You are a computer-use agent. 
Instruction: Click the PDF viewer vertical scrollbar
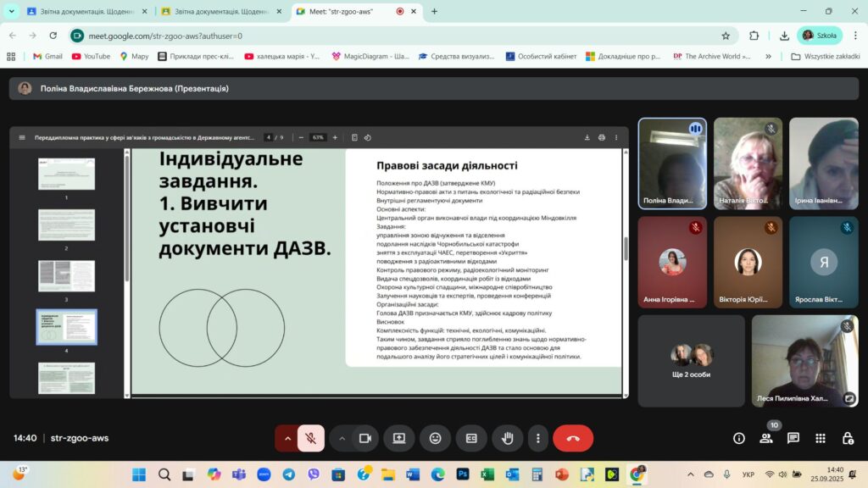pyautogui.click(x=626, y=247)
